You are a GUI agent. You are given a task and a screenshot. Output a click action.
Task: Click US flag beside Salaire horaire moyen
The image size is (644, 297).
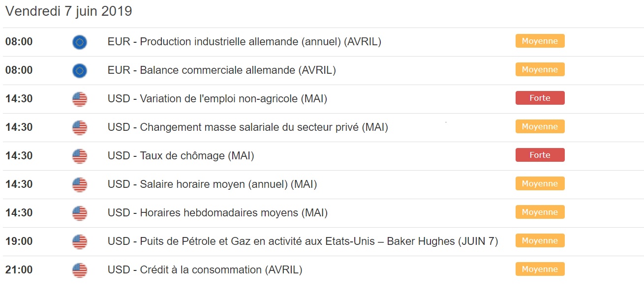point(80,185)
